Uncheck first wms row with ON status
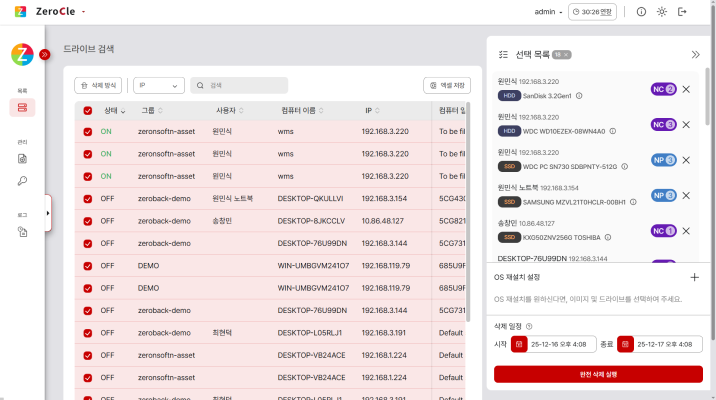The image size is (716, 400). pyautogui.click(x=88, y=132)
